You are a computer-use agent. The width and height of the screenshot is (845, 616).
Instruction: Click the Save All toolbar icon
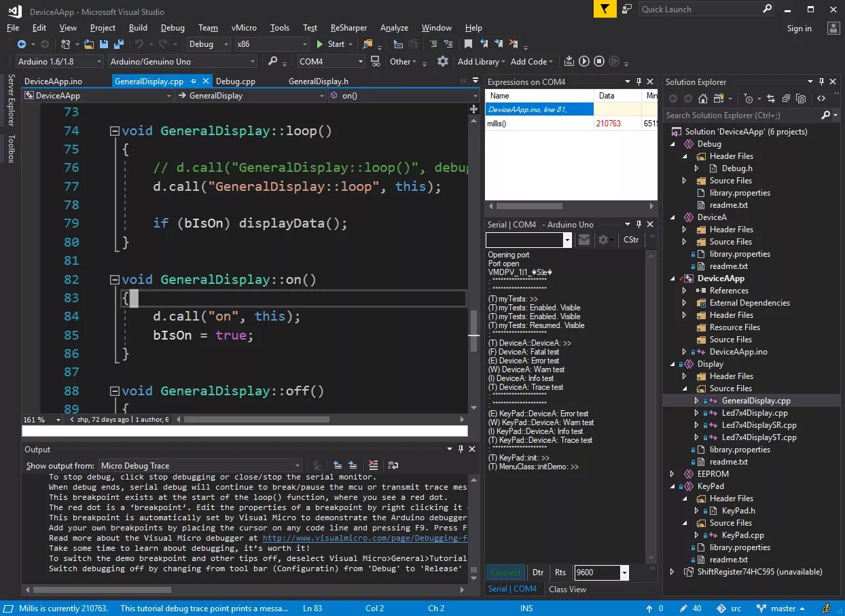[x=119, y=44]
